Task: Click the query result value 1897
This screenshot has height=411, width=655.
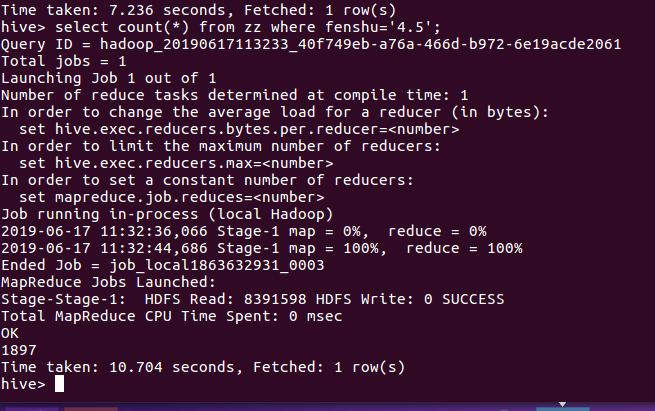Action: tap(18, 350)
